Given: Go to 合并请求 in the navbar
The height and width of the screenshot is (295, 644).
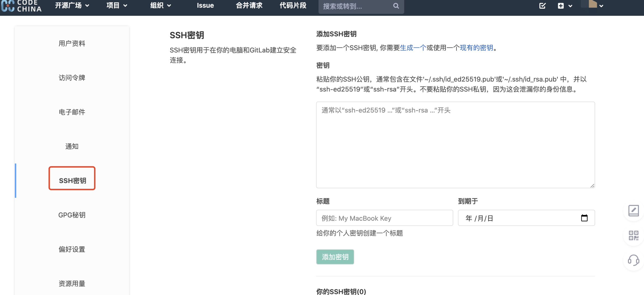Looking at the screenshot, I should [249, 5].
